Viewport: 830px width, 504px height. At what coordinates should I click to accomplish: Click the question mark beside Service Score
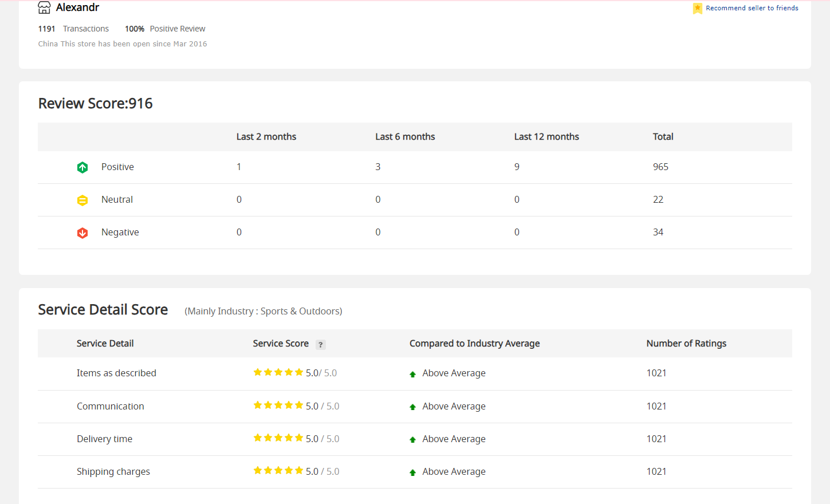click(x=321, y=344)
